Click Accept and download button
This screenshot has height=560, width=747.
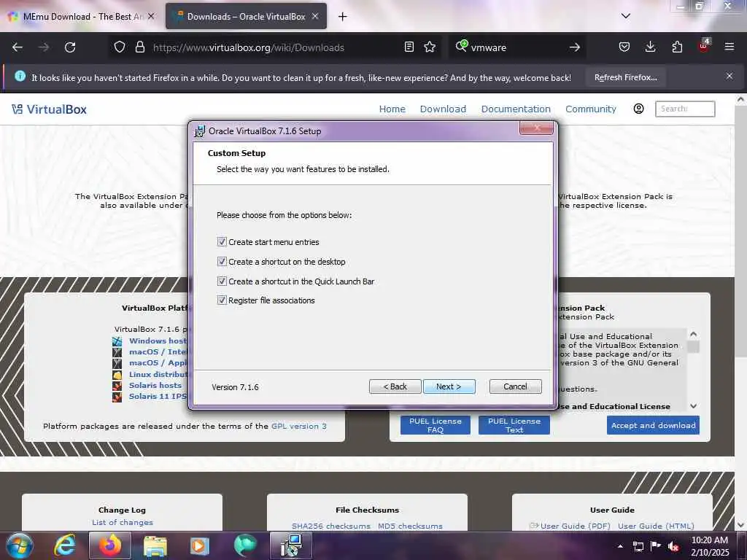(x=653, y=425)
